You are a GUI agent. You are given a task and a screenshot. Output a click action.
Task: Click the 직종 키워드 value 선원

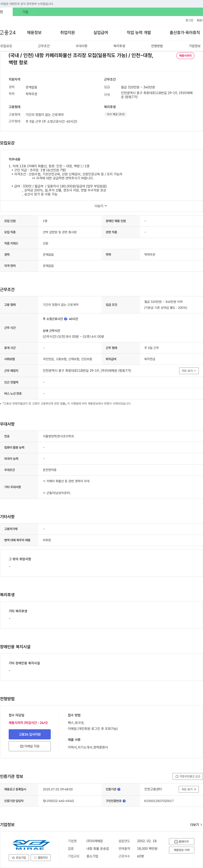45,243
